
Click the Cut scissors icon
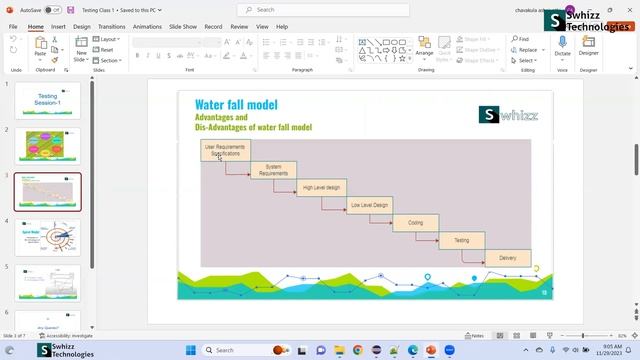[55, 40]
